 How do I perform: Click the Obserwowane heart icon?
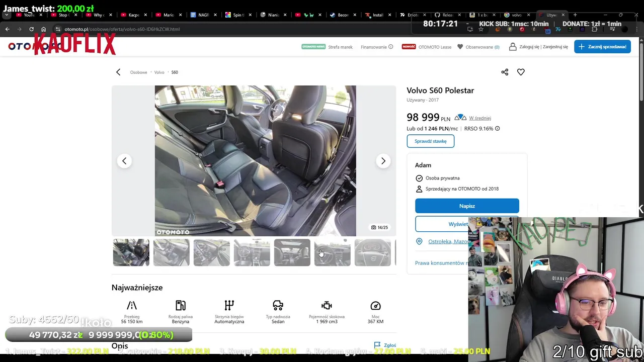click(x=460, y=47)
